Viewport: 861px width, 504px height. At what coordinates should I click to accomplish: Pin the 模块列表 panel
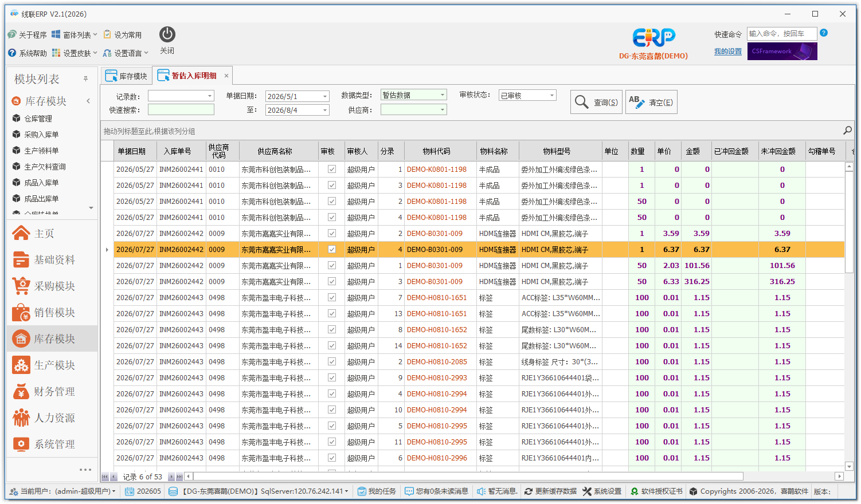(86, 79)
